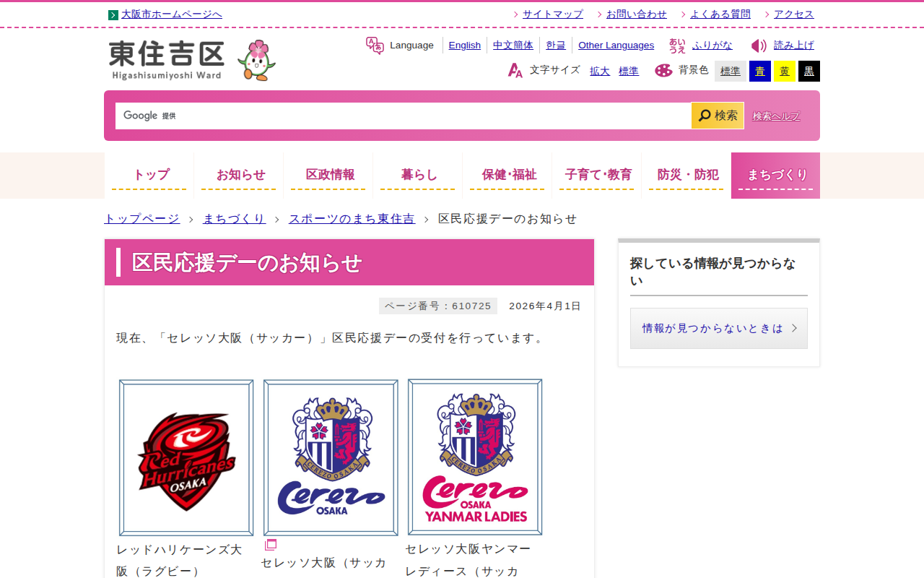Viewport: 924px width, 578px height.
Task: Open the アクセス link
Action: 794,14
